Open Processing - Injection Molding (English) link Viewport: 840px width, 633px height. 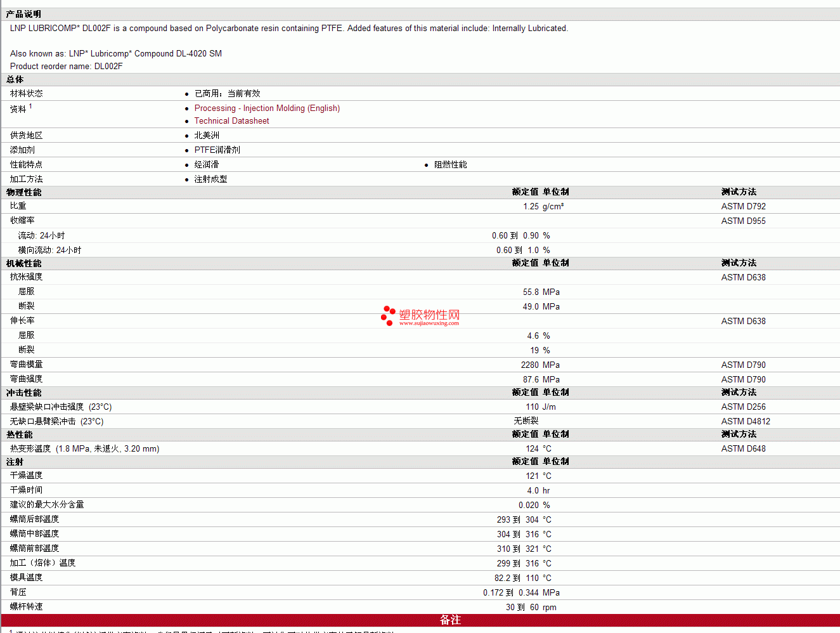pos(267,108)
